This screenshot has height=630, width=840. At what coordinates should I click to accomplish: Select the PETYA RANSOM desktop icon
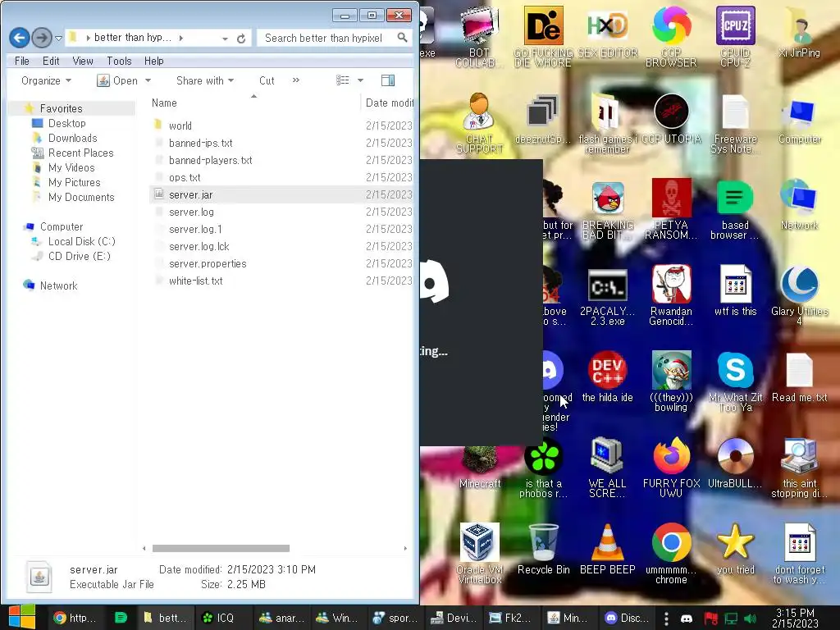(671, 211)
